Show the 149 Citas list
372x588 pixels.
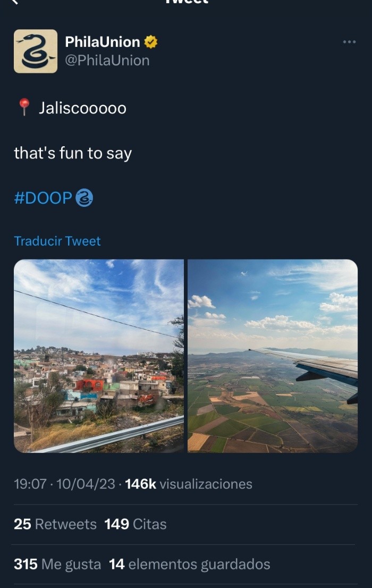click(136, 524)
